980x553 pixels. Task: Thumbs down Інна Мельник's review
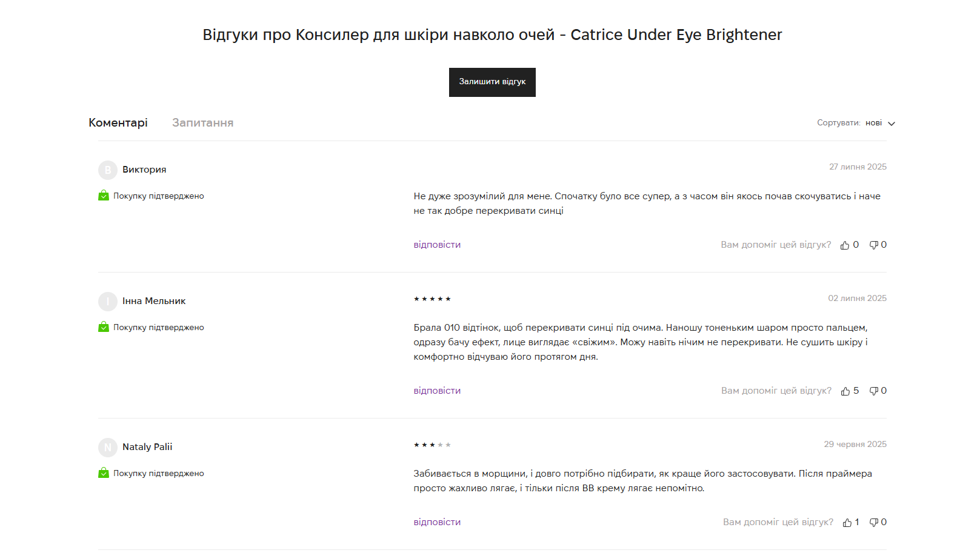874,391
